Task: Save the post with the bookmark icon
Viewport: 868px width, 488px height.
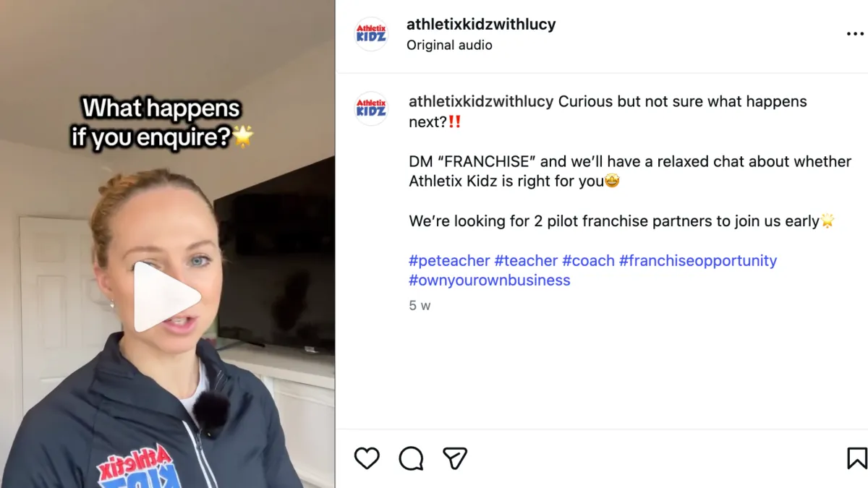Action: click(857, 458)
